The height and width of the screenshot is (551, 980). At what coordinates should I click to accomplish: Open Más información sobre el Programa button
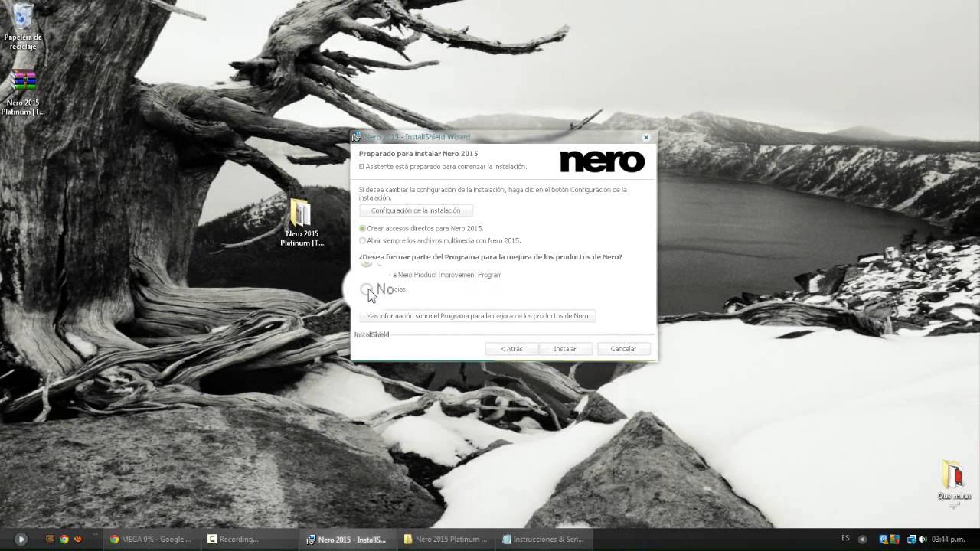[x=477, y=315]
